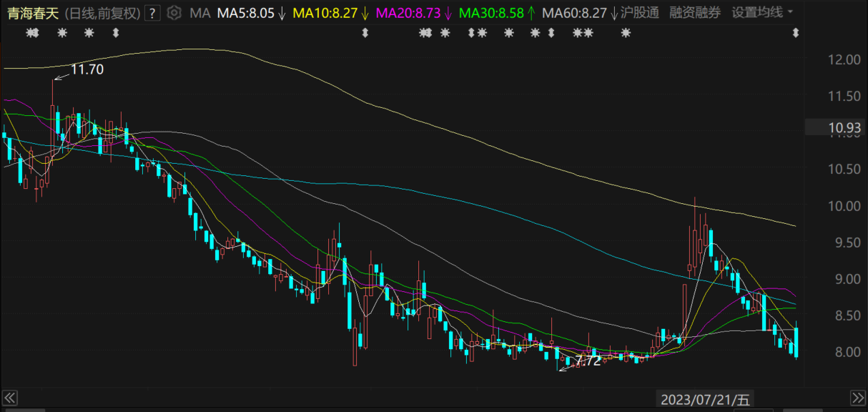Viewport: 868px width, 412px height.
Task: Click the MA60:8.27 readout
Action: point(574,13)
